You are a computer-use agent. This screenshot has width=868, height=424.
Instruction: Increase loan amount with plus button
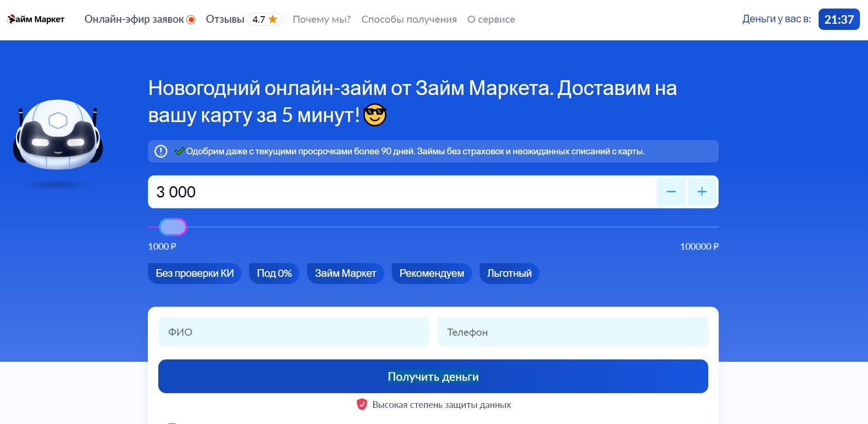click(702, 192)
